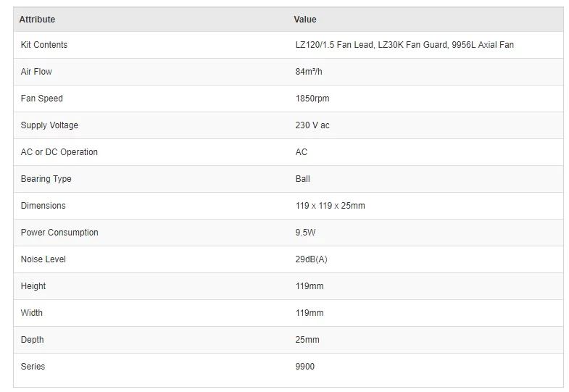
Task: Click the 1850rpm fan speed value
Action: pos(312,99)
